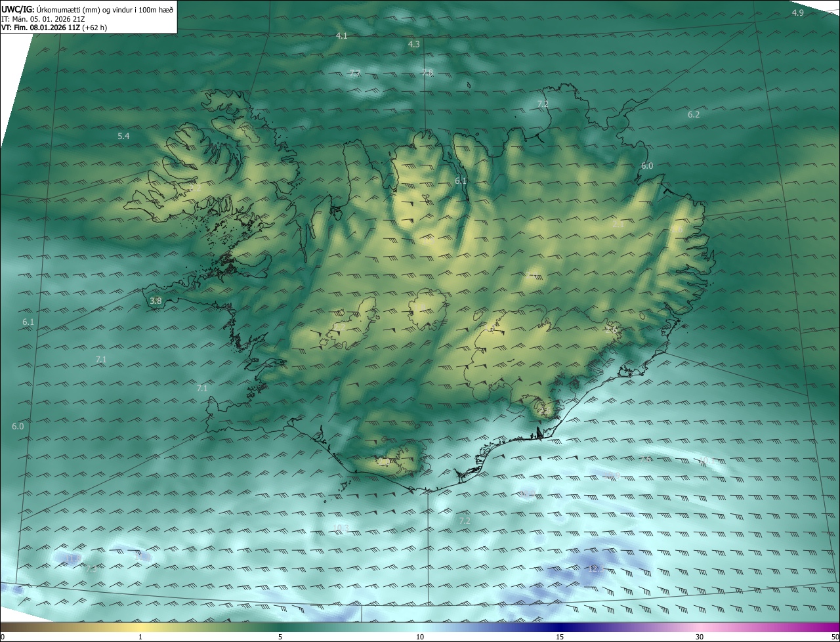Click the 'UWC/IG: Úrkomumætti (mm)' title line
Image resolution: width=840 pixels, height=642 pixels.
pos(87,9)
